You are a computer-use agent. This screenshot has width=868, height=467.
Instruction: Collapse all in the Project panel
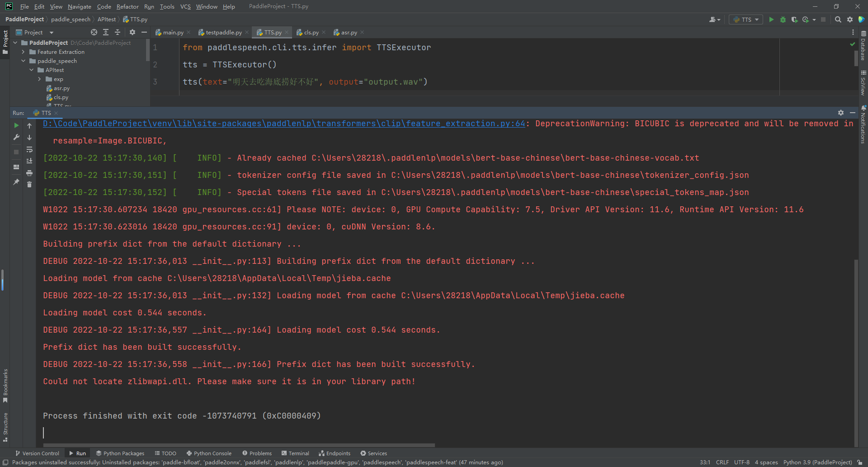[x=118, y=32]
